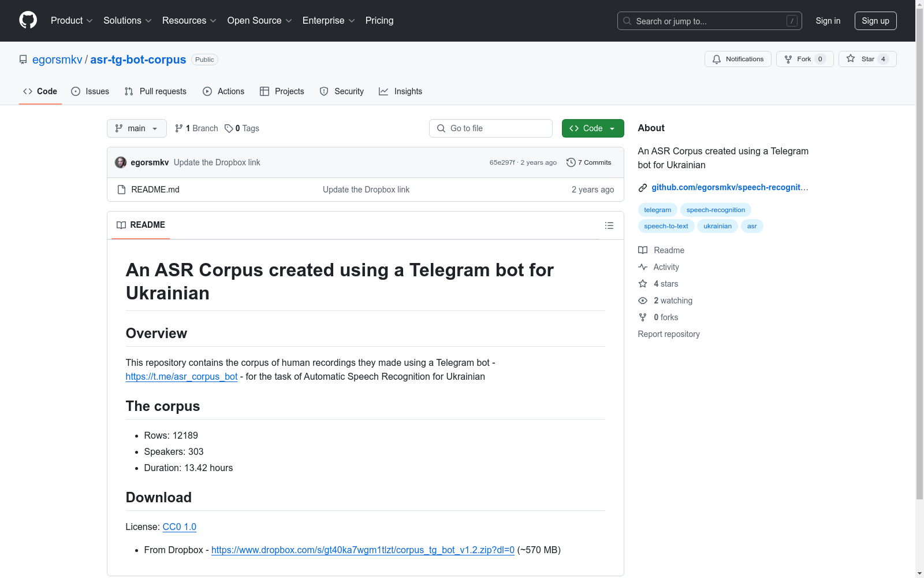This screenshot has width=924, height=578.
Task: Select the telegram topic tag
Action: 657,210
